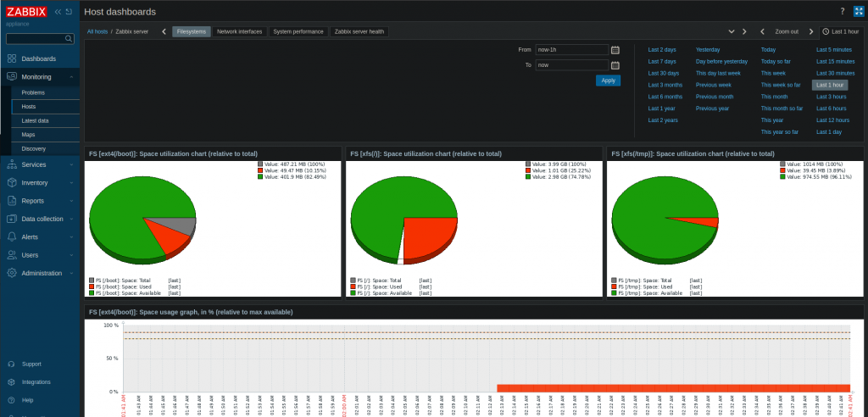Click the Zabbix logo
This screenshot has height=417, width=868.
[x=26, y=12]
